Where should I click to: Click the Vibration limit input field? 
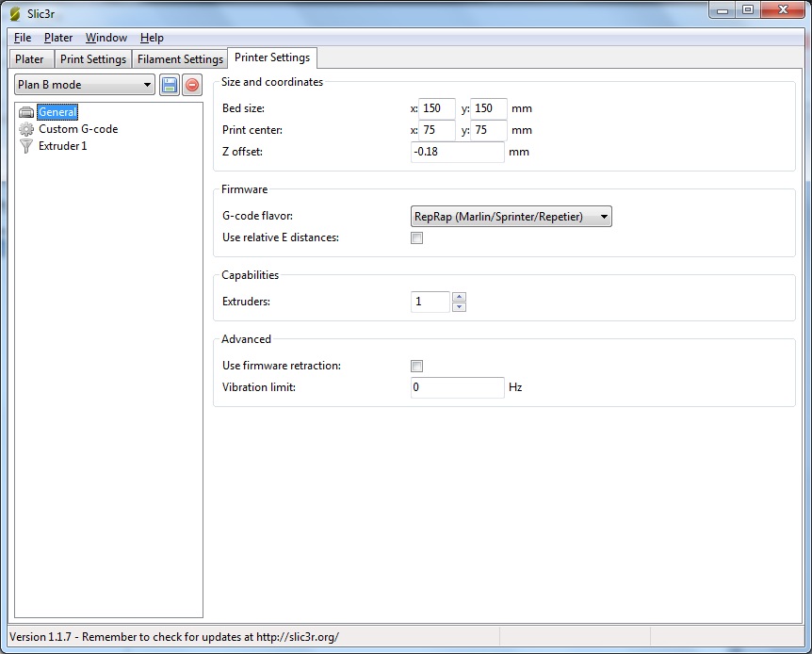click(x=457, y=387)
